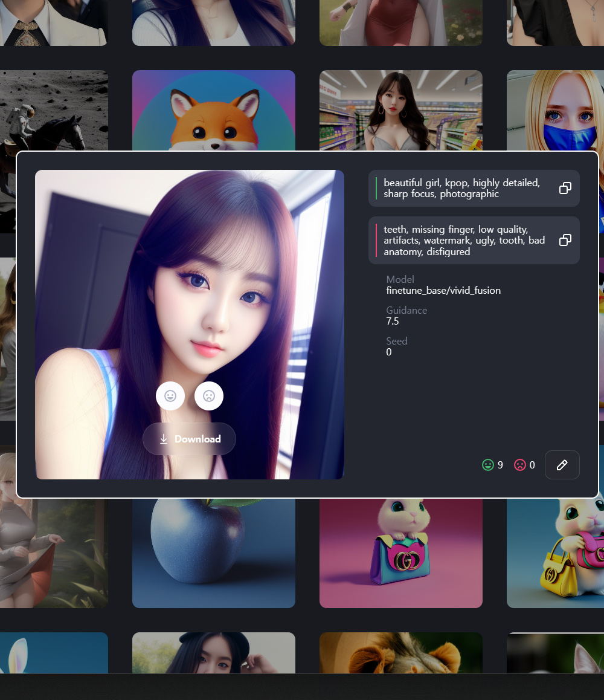Click the Guidance value 7.5

click(x=393, y=322)
